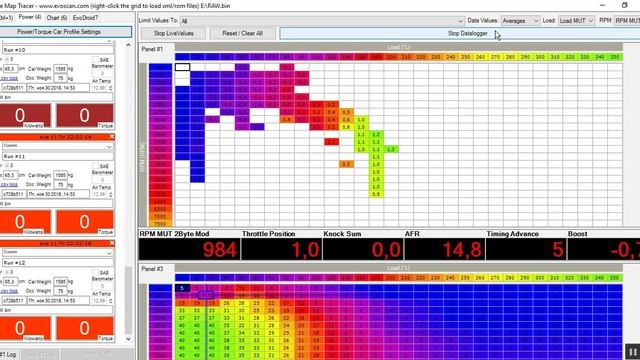Click the Run #10 name field

(x=58, y=50)
